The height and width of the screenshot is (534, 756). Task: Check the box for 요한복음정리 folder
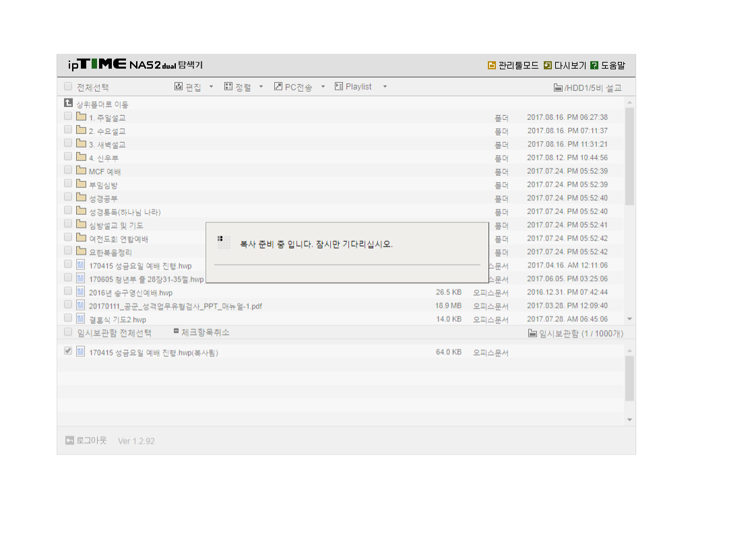coord(68,251)
